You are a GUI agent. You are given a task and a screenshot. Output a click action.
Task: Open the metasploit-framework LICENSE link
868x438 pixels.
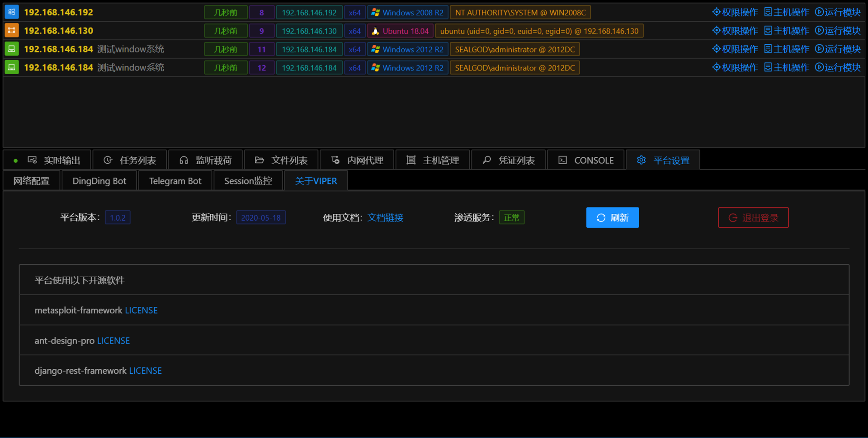[x=141, y=311]
